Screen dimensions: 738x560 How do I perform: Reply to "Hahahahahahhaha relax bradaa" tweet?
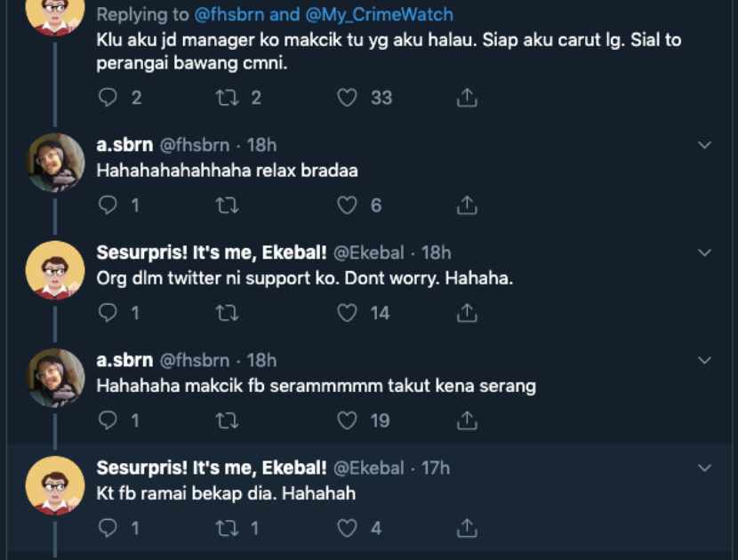click(108, 205)
